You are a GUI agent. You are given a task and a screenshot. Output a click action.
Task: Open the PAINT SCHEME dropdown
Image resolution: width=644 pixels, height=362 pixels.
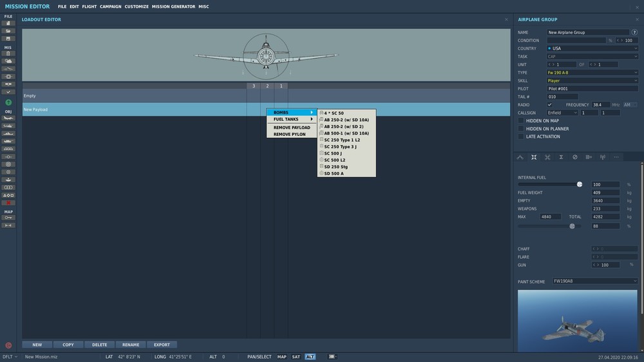pyautogui.click(x=594, y=281)
